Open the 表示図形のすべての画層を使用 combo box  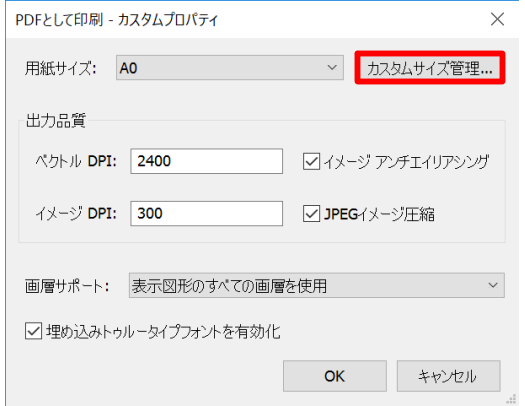point(316,286)
